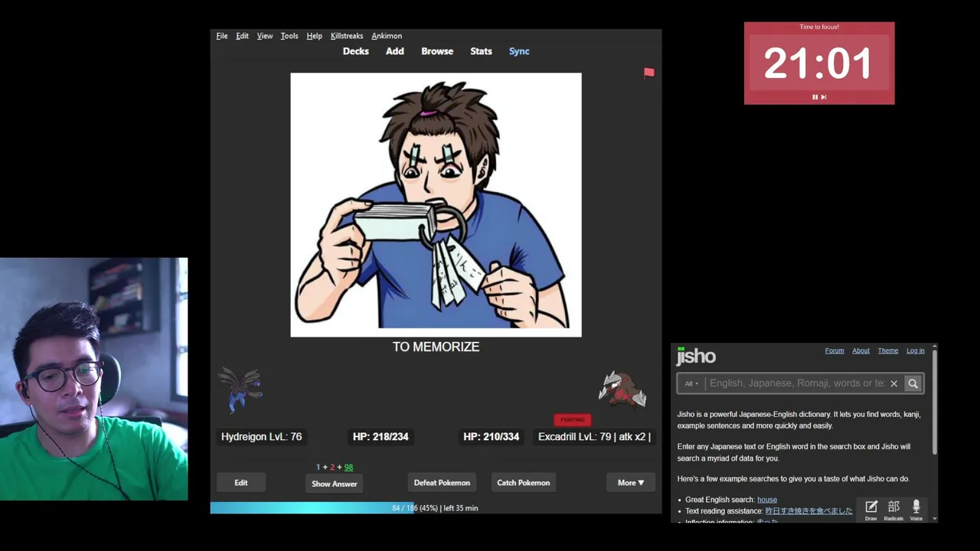
Task: Click the 21:01 timer display
Action: (x=818, y=64)
